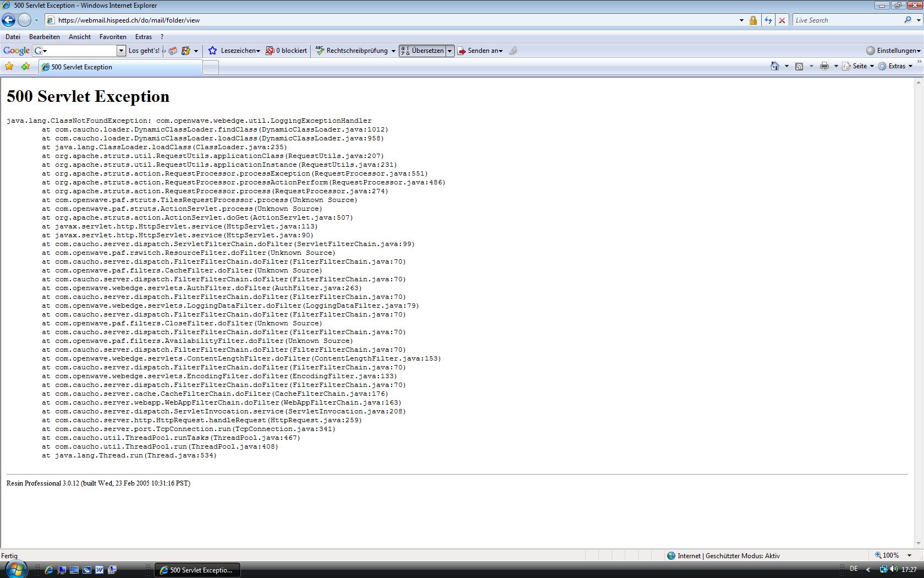Toggle the popup blocker '0 blockiert'
This screenshot has height=578, width=924.
[x=287, y=51]
